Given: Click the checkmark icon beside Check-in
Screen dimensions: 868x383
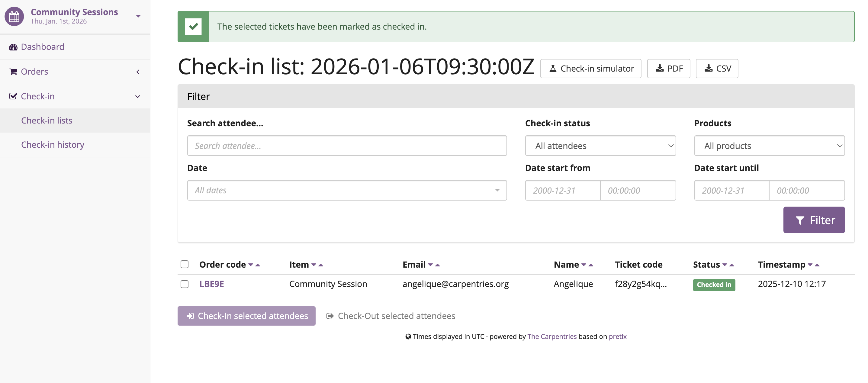Looking at the screenshot, I should (13, 96).
